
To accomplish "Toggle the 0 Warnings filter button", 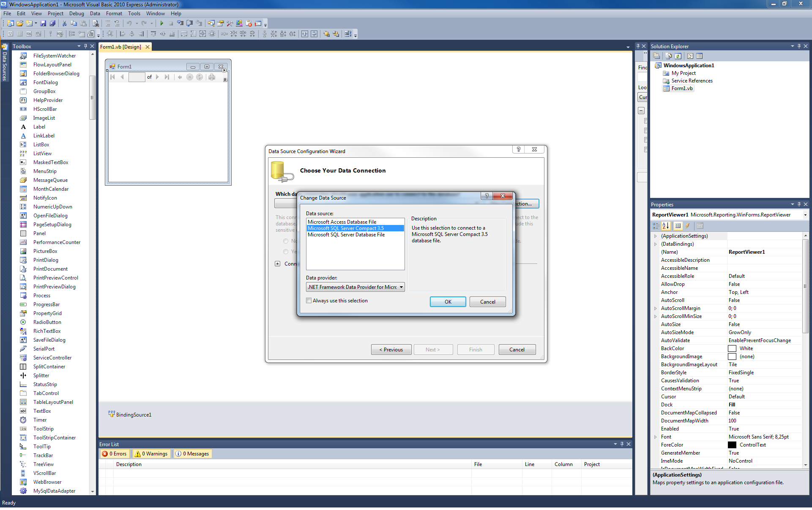I will click(151, 454).
